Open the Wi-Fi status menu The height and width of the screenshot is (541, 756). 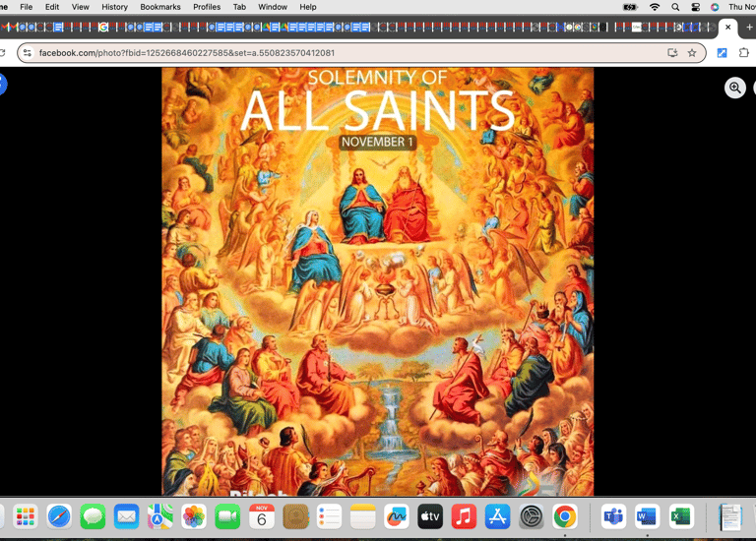pos(655,7)
